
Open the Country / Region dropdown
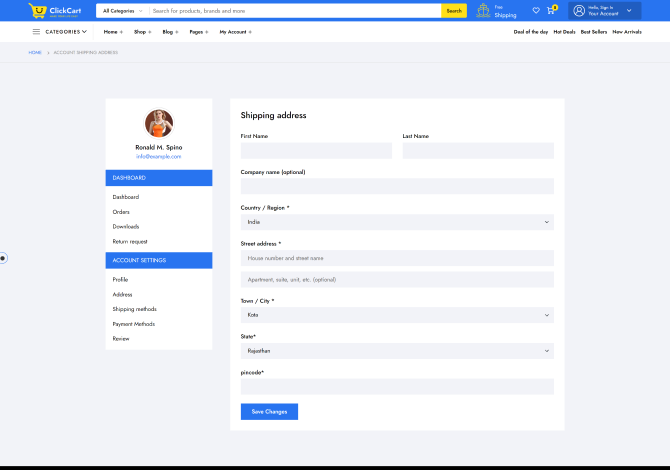pos(397,222)
